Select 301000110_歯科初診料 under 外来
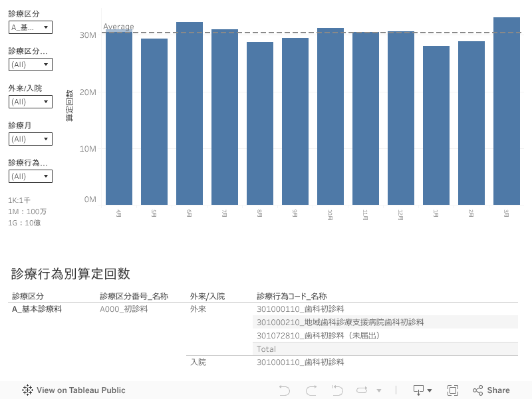The width and height of the screenshot is (532, 399). (301, 309)
